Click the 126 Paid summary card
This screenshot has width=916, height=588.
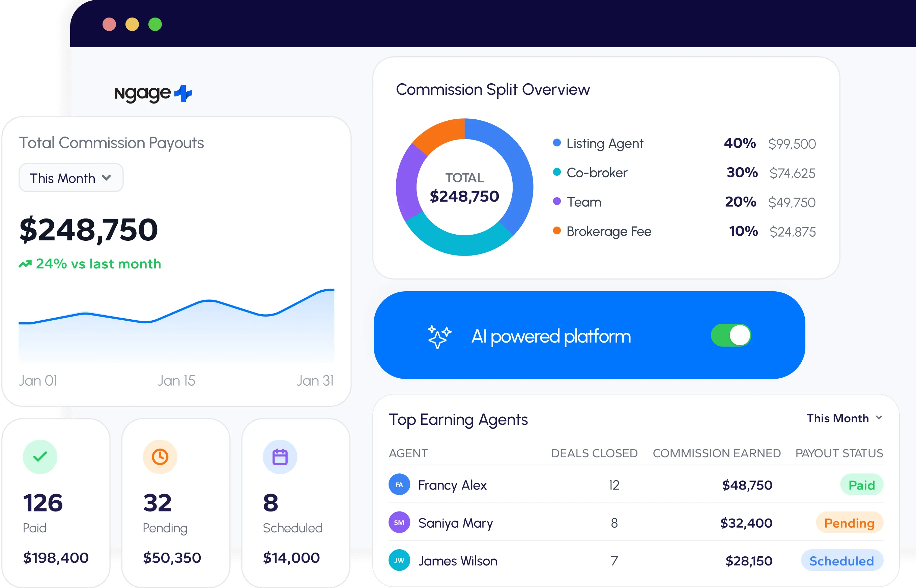coord(56,502)
